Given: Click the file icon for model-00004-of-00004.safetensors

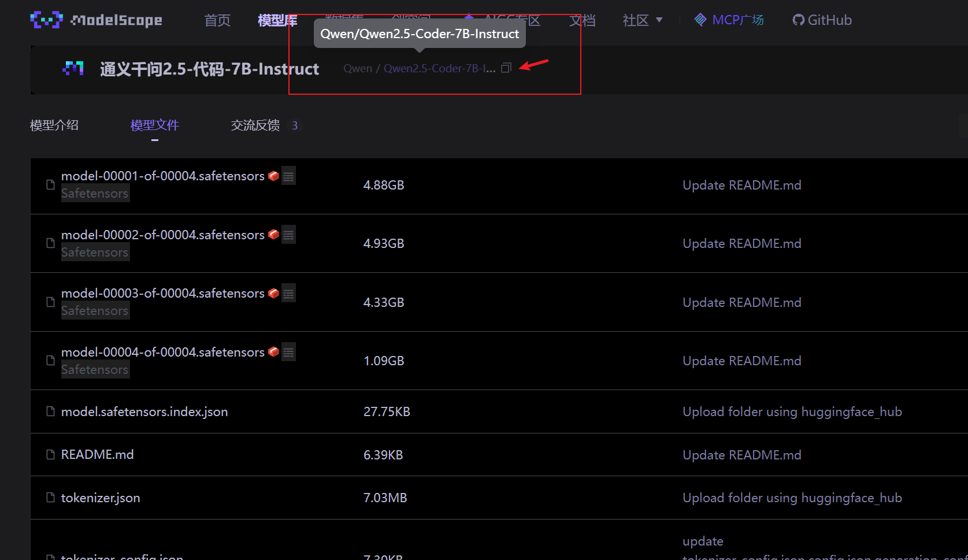Looking at the screenshot, I should tap(50, 361).
